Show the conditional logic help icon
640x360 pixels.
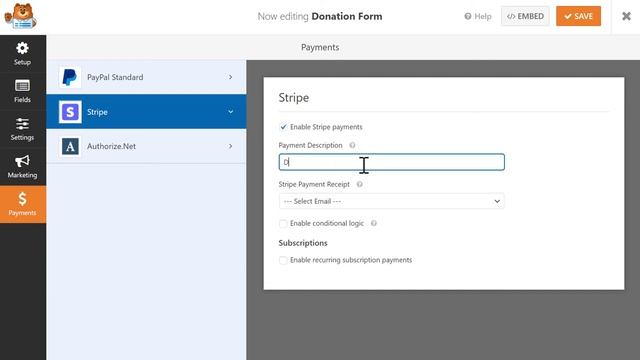pyautogui.click(x=374, y=223)
